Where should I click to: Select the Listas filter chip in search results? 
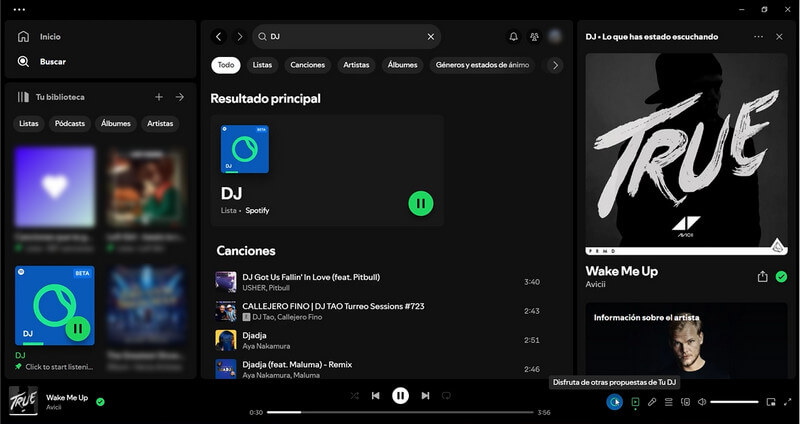(262, 65)
